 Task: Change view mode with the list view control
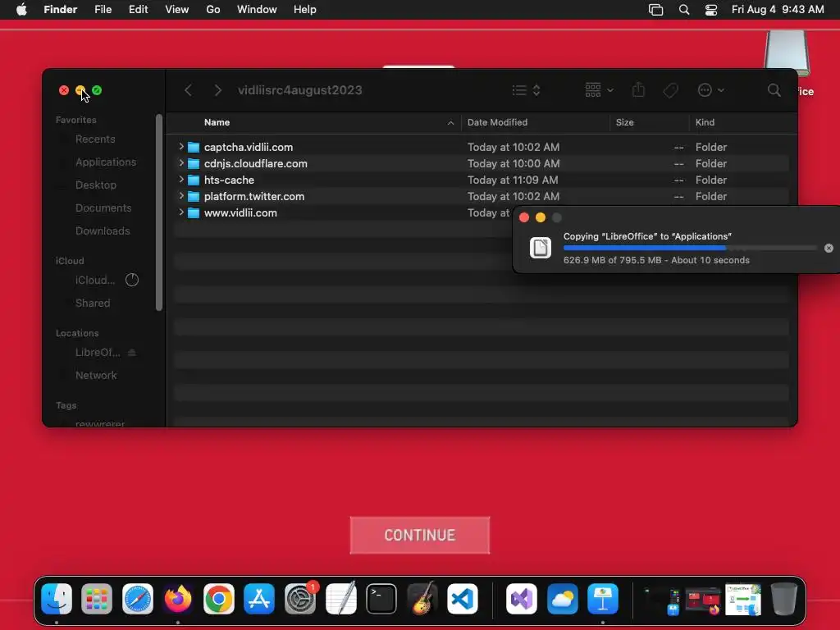[526, 90]
